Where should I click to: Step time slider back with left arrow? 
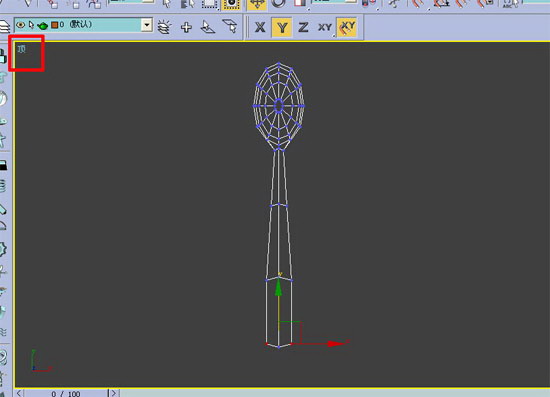(19, 393)
